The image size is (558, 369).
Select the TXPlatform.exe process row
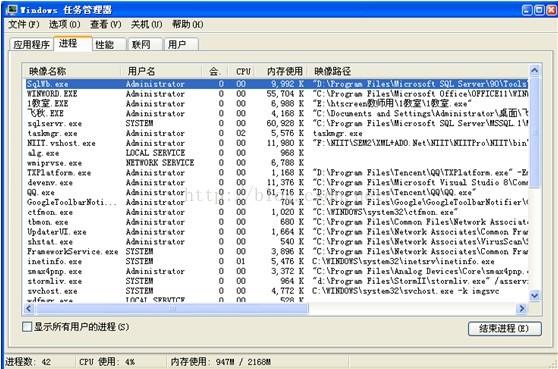(277, 173)
